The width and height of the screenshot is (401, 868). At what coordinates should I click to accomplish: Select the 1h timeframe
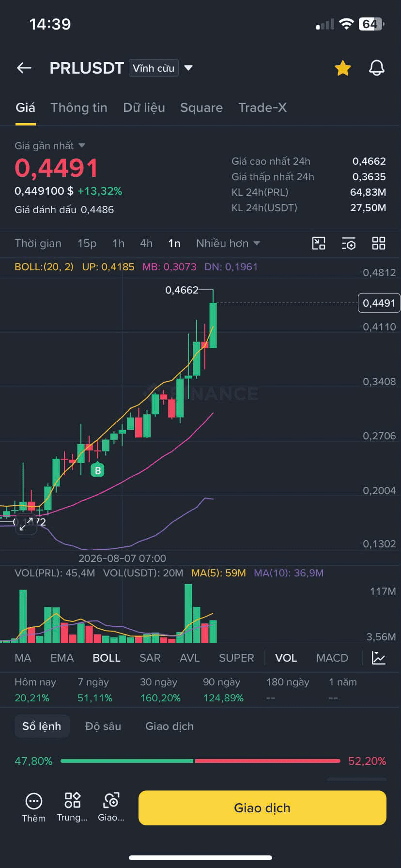(119, 243)
